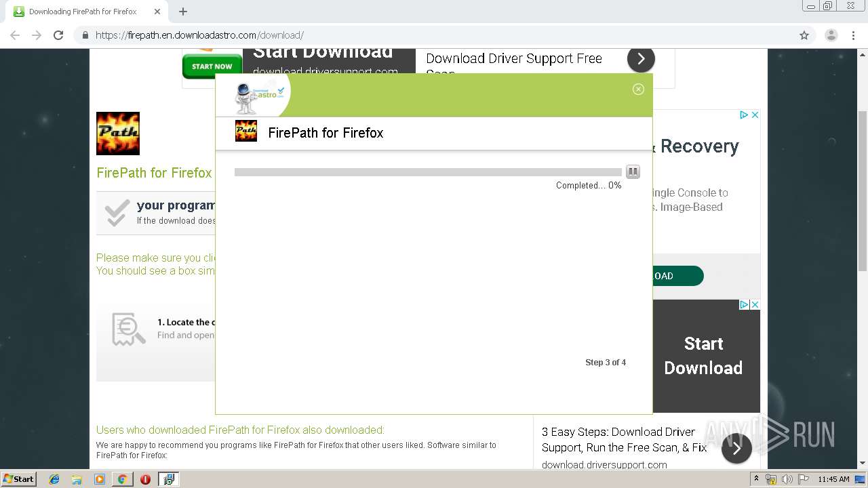
Task: Click the download progress bar
Action: (x=428, y=172)
